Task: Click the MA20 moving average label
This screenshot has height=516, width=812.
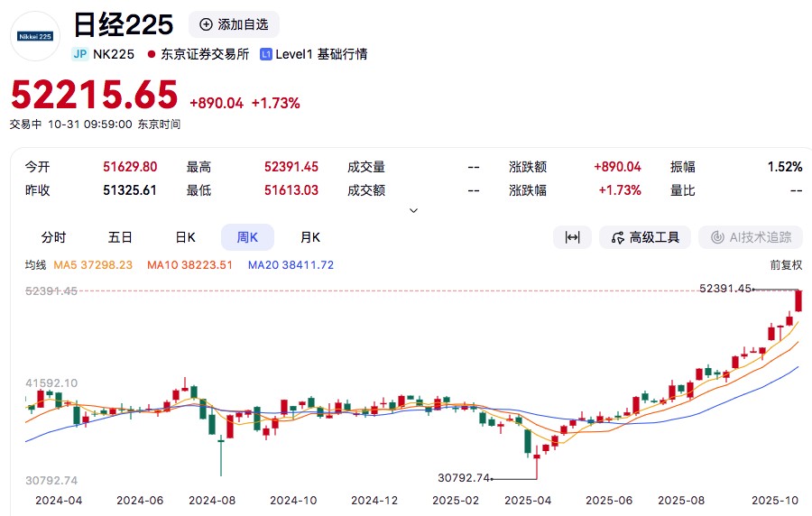Action: click(x=291, y=265)
